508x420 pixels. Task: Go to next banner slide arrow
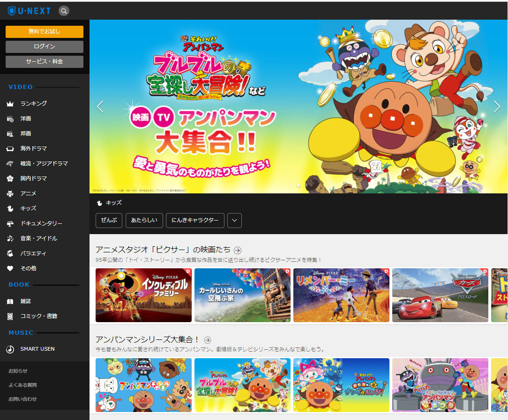point(497,106)
